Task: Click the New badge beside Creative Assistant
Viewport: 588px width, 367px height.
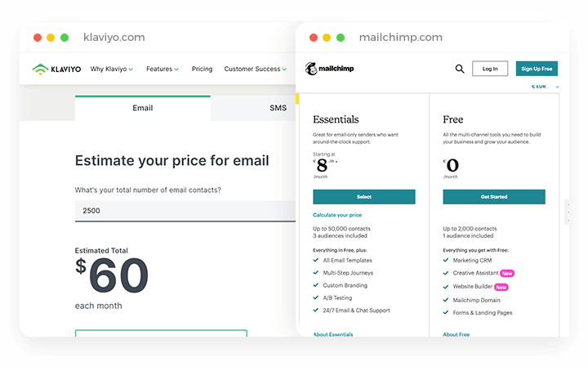Action: pyautogui.click(x=507, y=273)
